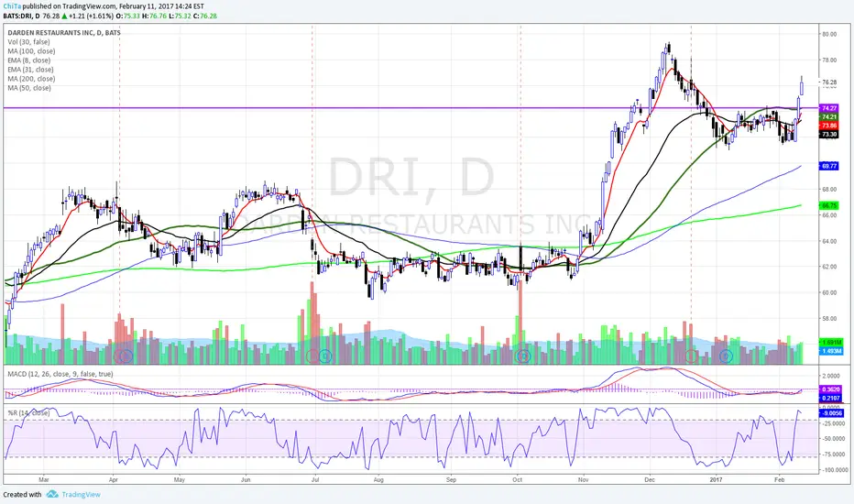Select the MA (50, close) indicator label
854x504 pixels.
29,88
